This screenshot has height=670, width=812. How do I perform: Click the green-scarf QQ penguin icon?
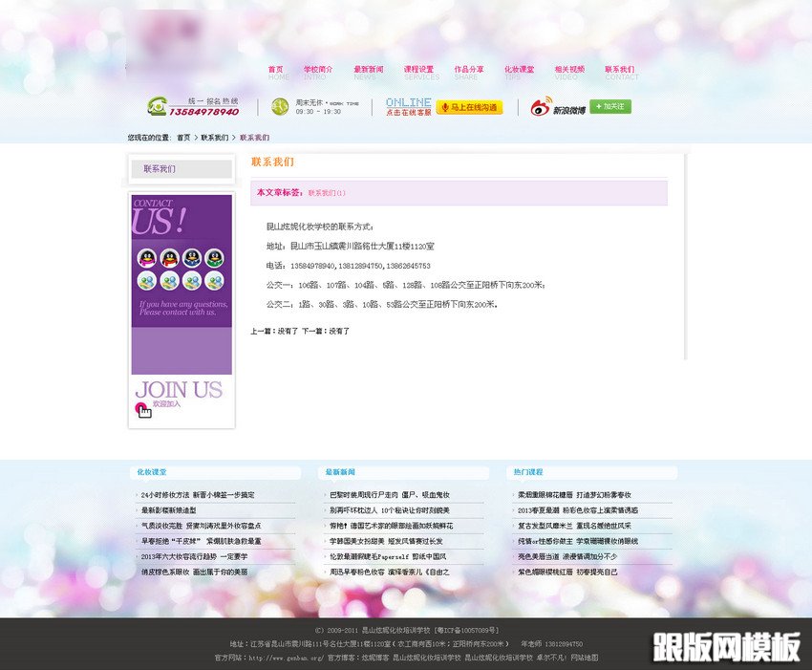click(x=214, y=258)
